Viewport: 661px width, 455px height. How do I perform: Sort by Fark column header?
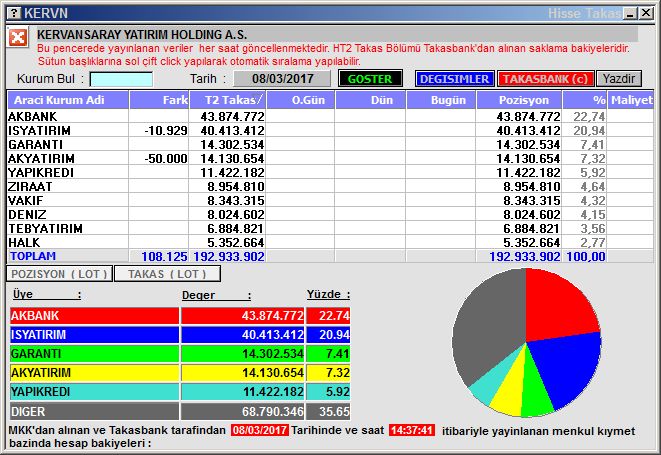tap(159, 100)
